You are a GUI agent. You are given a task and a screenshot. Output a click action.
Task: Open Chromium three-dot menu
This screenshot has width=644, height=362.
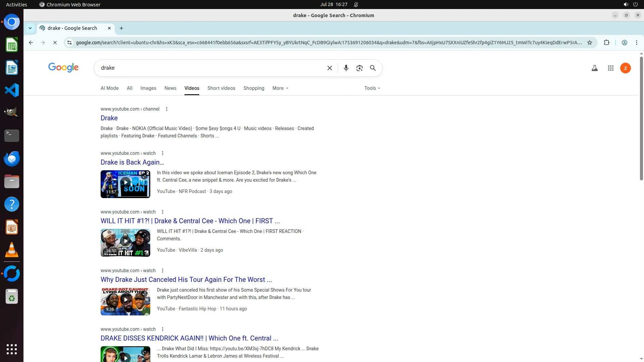pos(636,43)
